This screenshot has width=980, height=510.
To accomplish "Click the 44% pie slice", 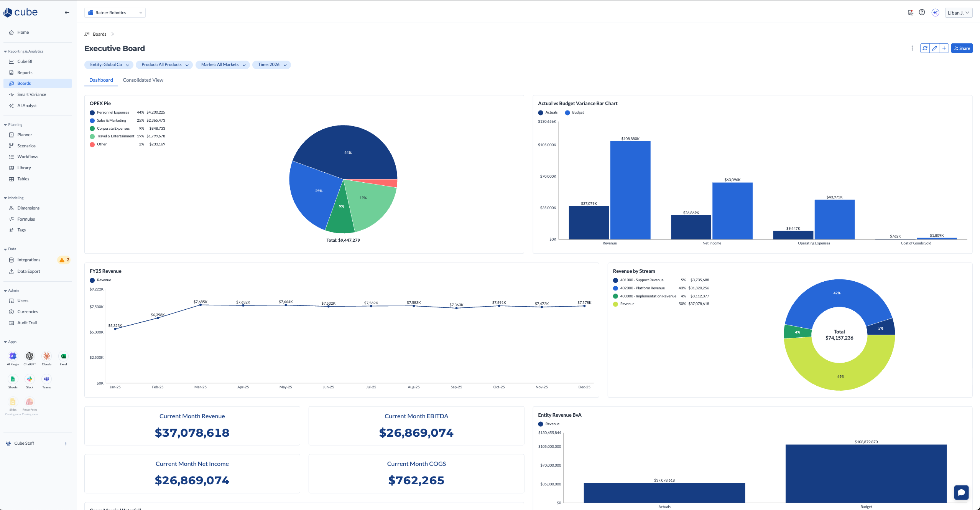I will coord(348,152).
